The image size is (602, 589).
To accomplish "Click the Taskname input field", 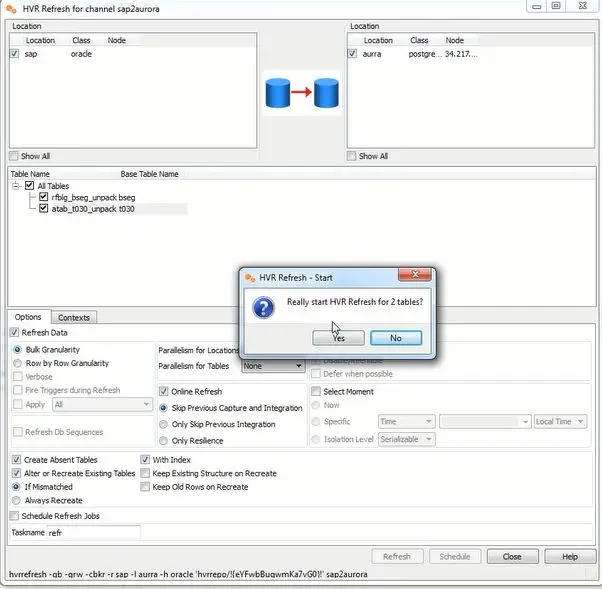I will [x=94, y=533].
